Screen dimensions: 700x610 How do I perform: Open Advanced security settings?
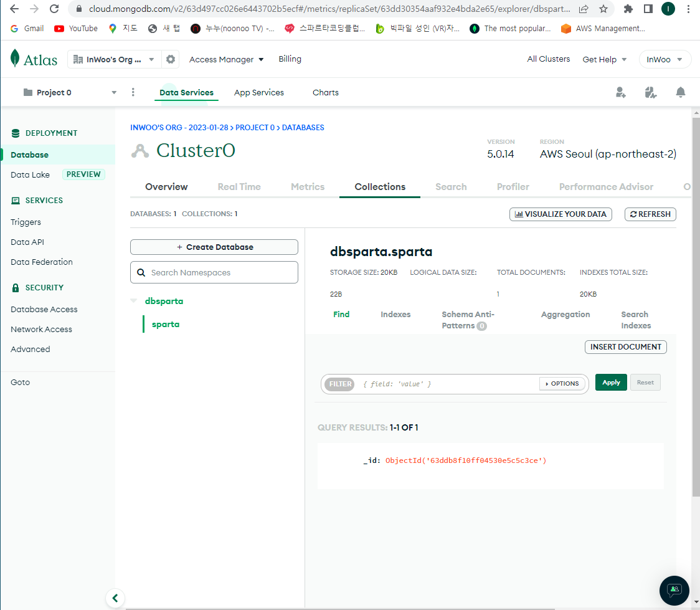(x=31, y=349)
